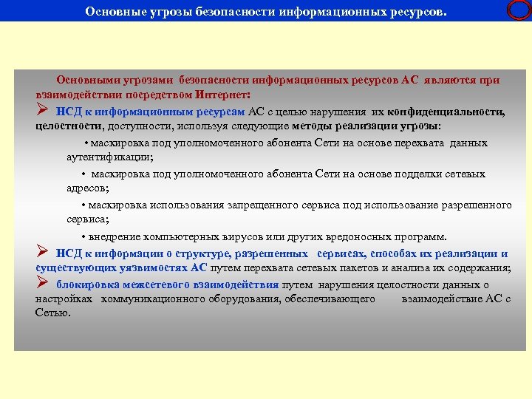
Task: Click the text "коммуникационного оборудования, обеспечивающего"
Action: [238, 299]
